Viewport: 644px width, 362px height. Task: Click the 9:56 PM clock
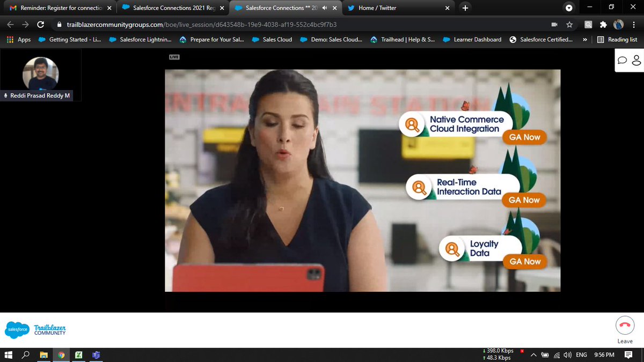(604, 354)
